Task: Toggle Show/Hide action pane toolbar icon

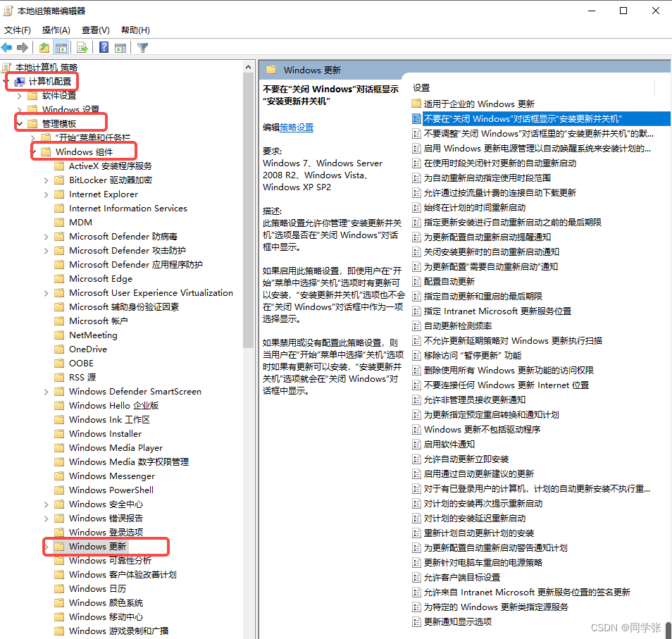Action: [x=120, y=48]
